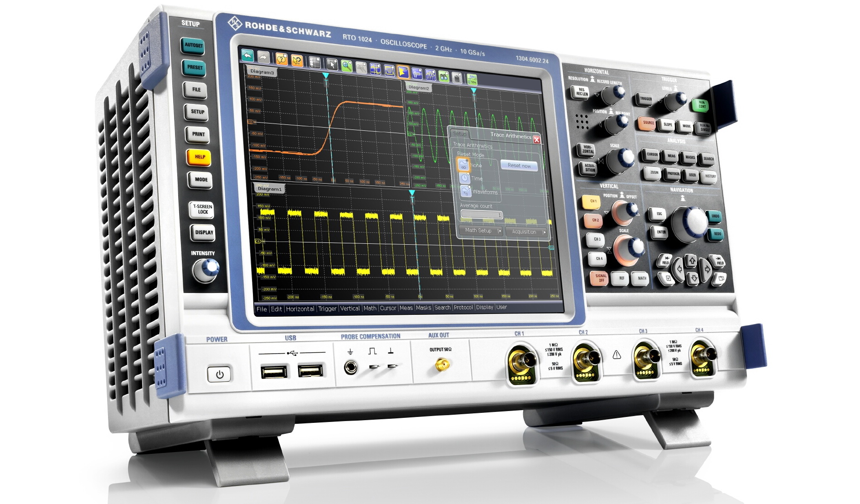Open the Horizontal menu

pos(300,309)
